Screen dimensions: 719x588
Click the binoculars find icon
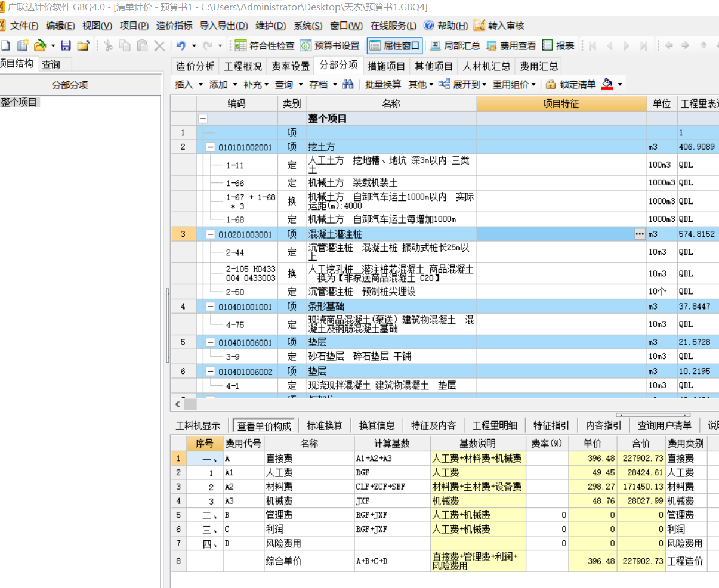348,85
